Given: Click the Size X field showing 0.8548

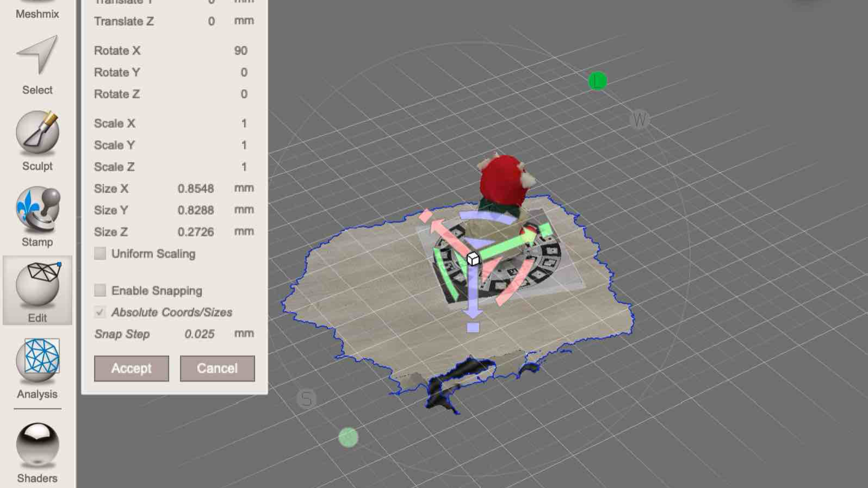Looking at the screenshot, I should click(196, 188).
